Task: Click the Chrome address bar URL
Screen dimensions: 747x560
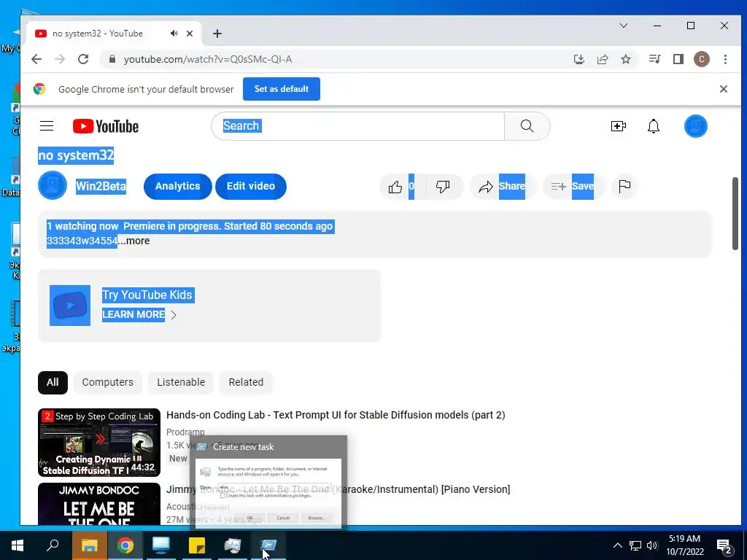Action: 208,60
